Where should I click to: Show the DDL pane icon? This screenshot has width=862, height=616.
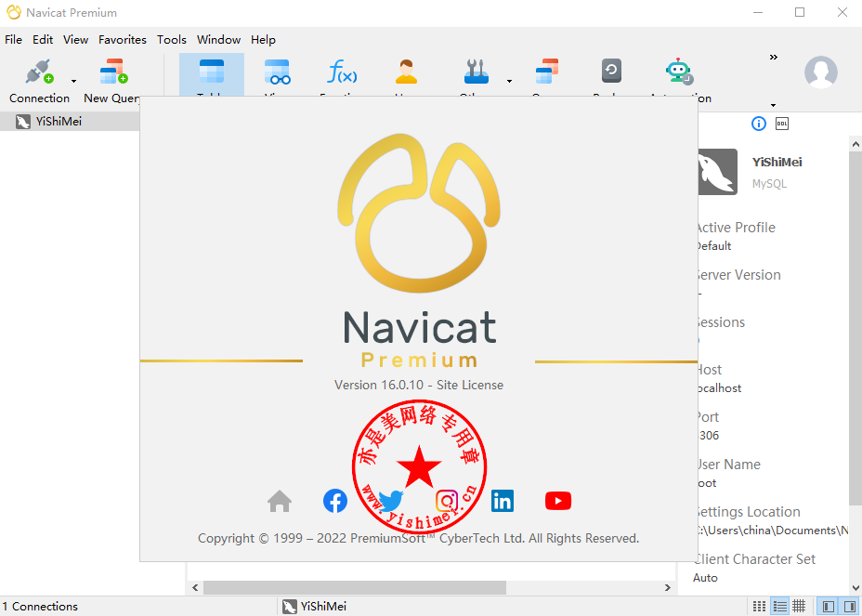pos(782,124)
